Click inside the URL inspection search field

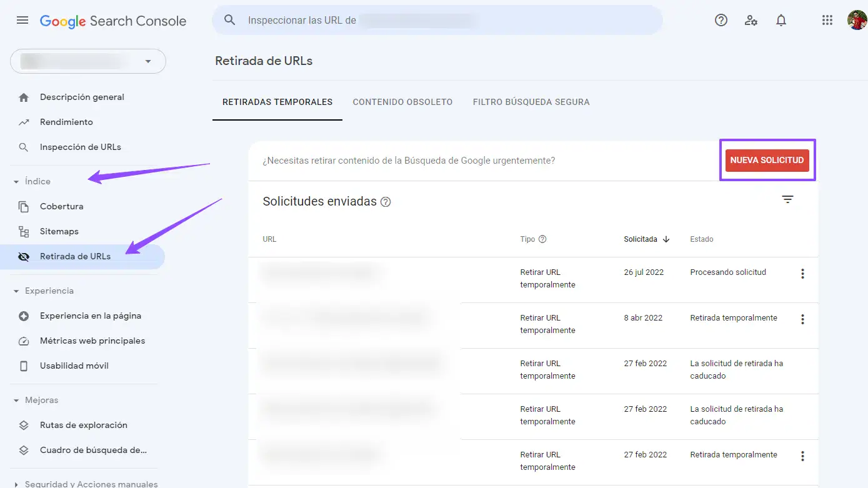(x=437, y=20)
